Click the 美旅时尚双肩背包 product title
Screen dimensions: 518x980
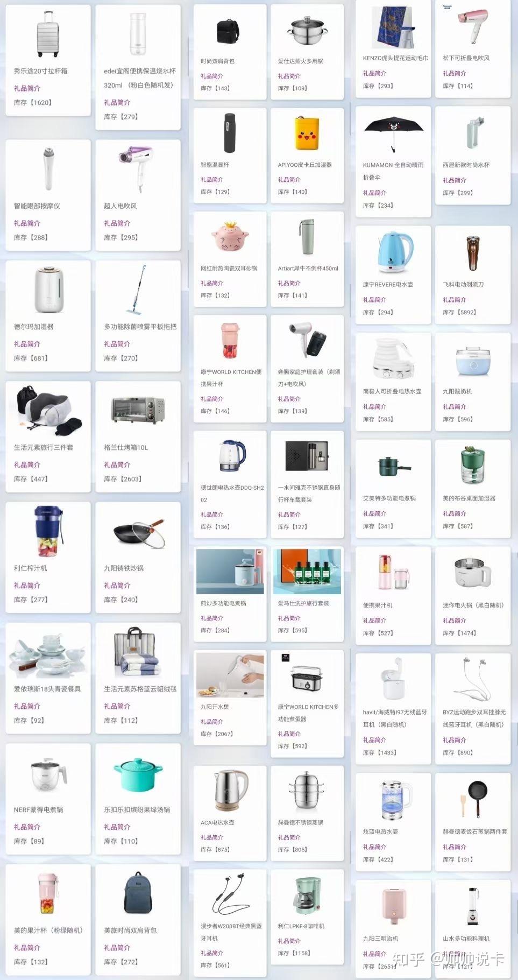[x=130, y=930]
